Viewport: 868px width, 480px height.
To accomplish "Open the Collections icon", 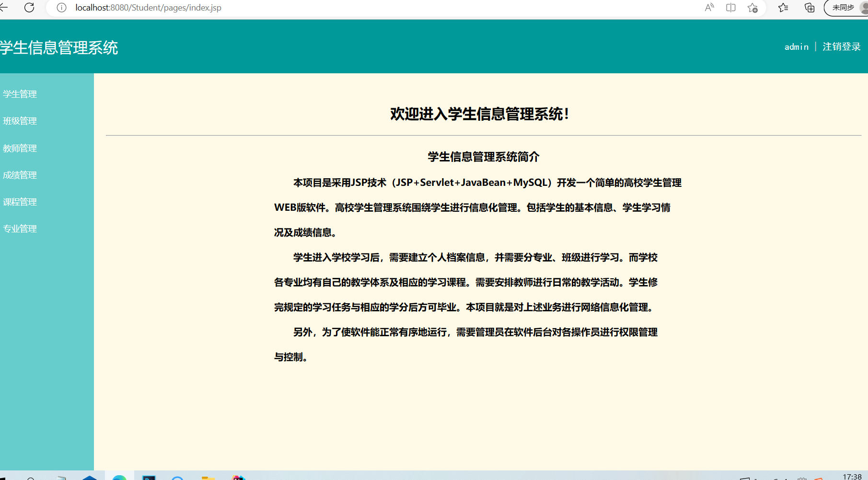I will (x=810, y=8).
